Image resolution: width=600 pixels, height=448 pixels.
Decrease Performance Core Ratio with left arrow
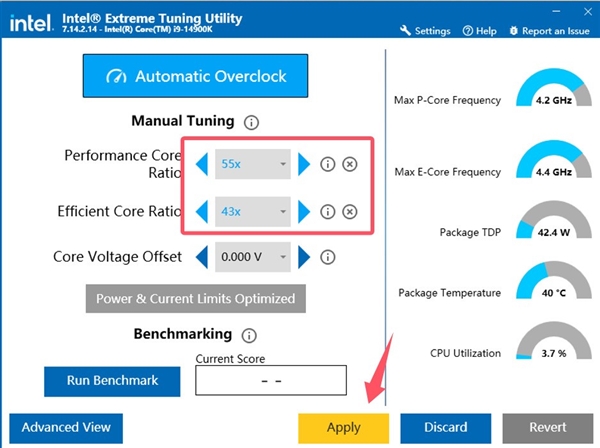coord(202,164)
